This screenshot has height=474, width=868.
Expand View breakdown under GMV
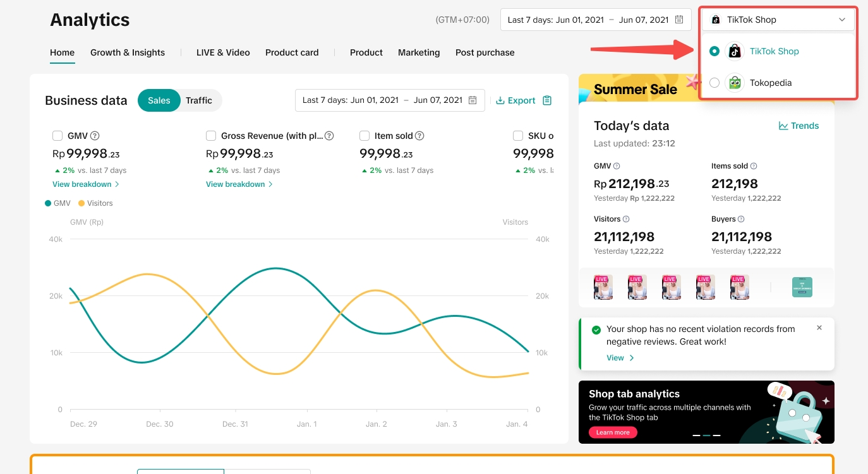coord(85,184)
